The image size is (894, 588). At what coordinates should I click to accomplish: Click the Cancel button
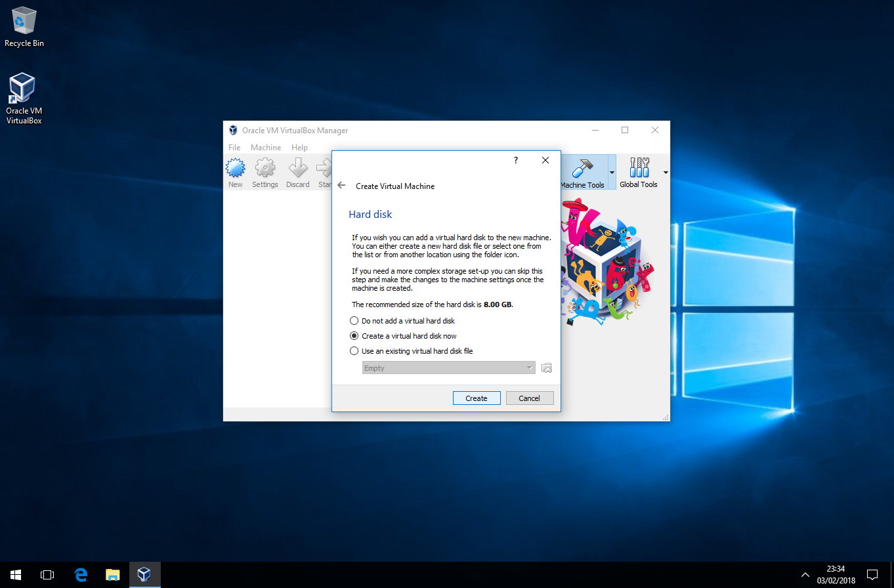pos(529,398)
